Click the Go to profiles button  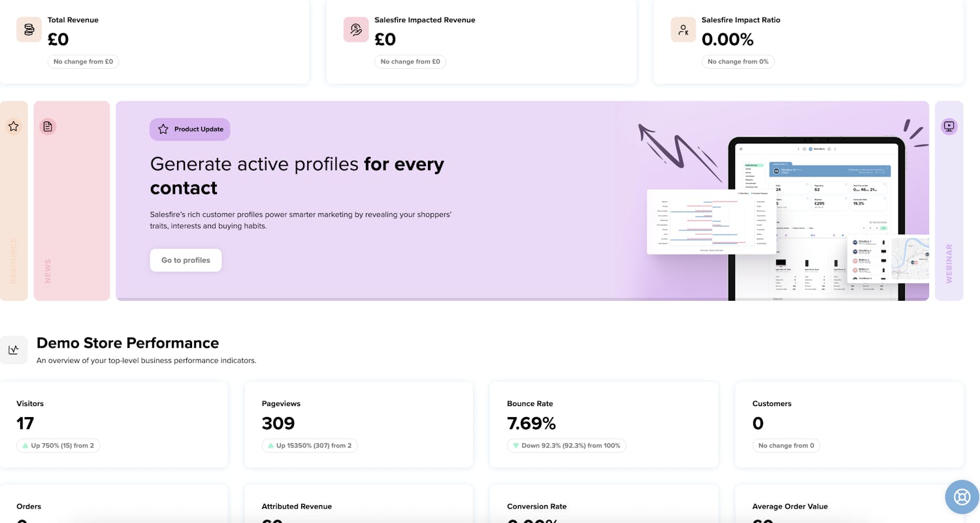(x=186, y=260)
